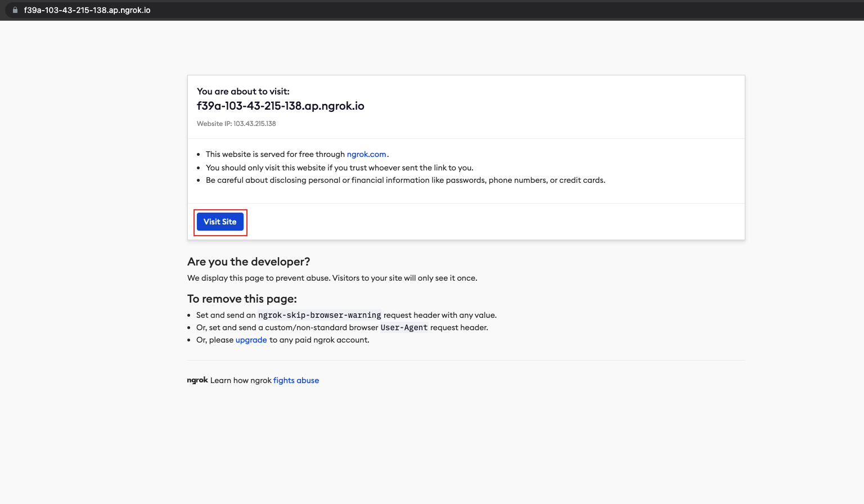Click the bullet about trusting the link sender
The image size is (864, 504).
coord(339,168)
